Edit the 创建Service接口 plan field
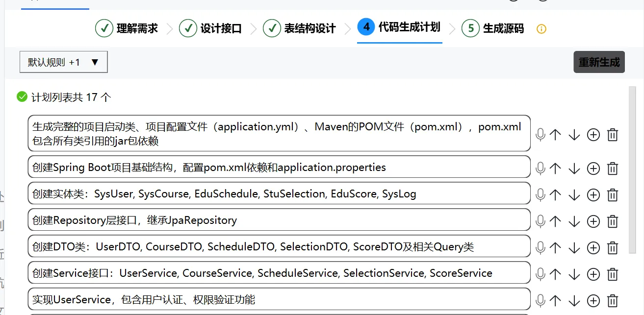 [279, 273]
